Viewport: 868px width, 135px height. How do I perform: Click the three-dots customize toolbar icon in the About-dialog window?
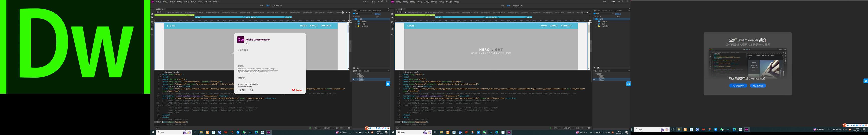pyautogui.click(x=152, y=34)
